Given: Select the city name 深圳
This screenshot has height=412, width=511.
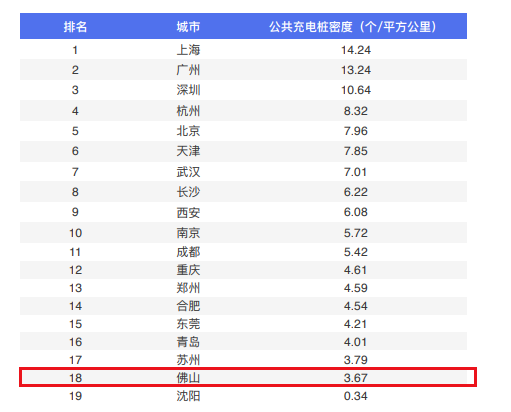Looking at the screenshot, I should click(x=188, y=90).
